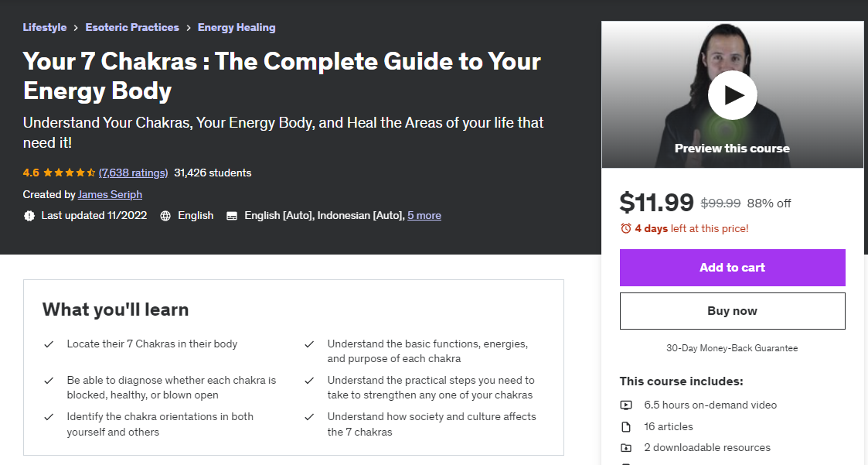
Task: Open the Energy Healing breadcrumb
Action: [237, 27]
